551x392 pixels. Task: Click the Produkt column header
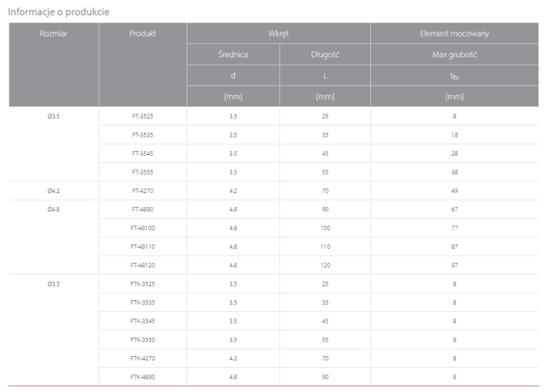[x=143, y=34]
